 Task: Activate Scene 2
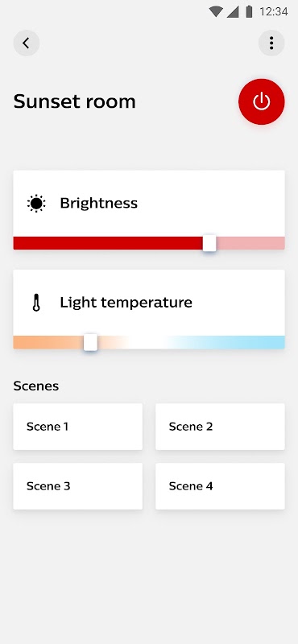pyautogui.click(x=220, y=427)
